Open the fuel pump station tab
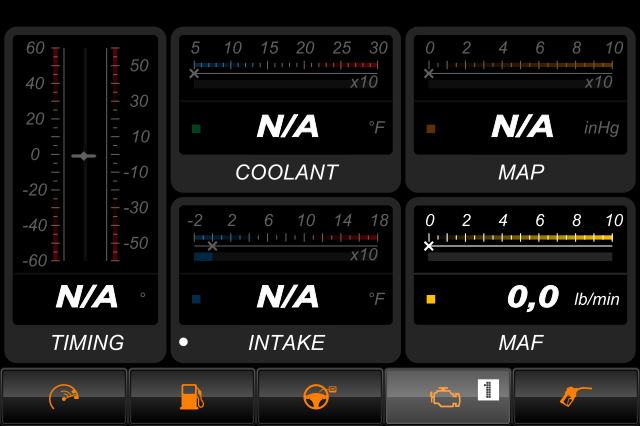The width and height of the screenshot is (640, 426). point(192,397)
